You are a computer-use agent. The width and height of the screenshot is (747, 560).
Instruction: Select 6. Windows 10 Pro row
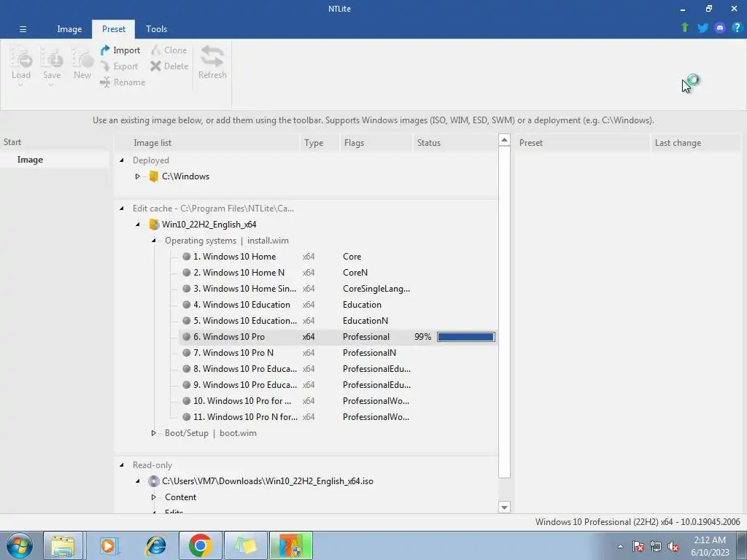click(338, 337)
